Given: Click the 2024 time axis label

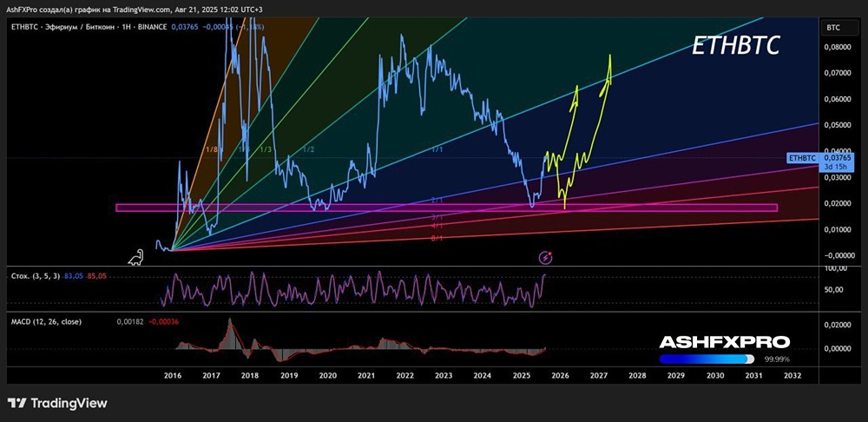Looking at the screenshot, I should click(x=482, y=375).
